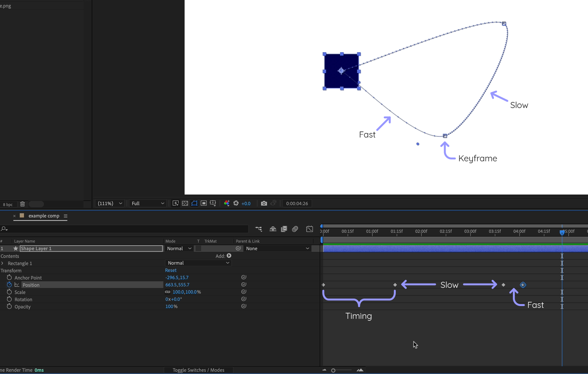Viewport: 588px width, 374px height.
Task: Open the magnification ratio 111% dropdown
Action: pos(110,203)
